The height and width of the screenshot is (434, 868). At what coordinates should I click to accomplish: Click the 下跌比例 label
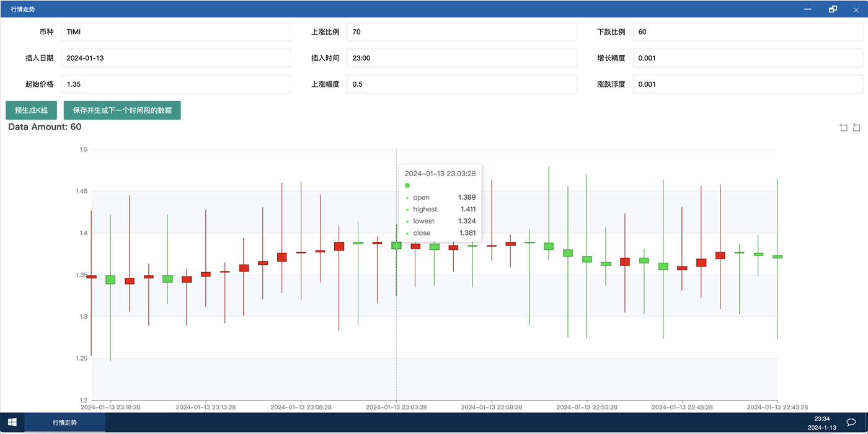611,32
